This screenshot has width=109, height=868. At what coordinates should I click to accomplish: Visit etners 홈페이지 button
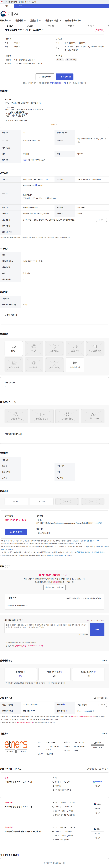coord(98,743)
